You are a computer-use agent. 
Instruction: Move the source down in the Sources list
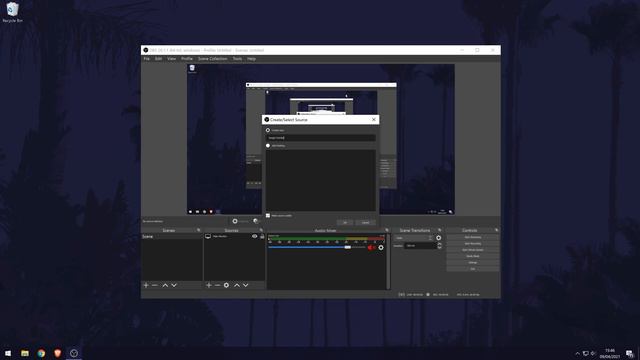(x=246, y=285)
